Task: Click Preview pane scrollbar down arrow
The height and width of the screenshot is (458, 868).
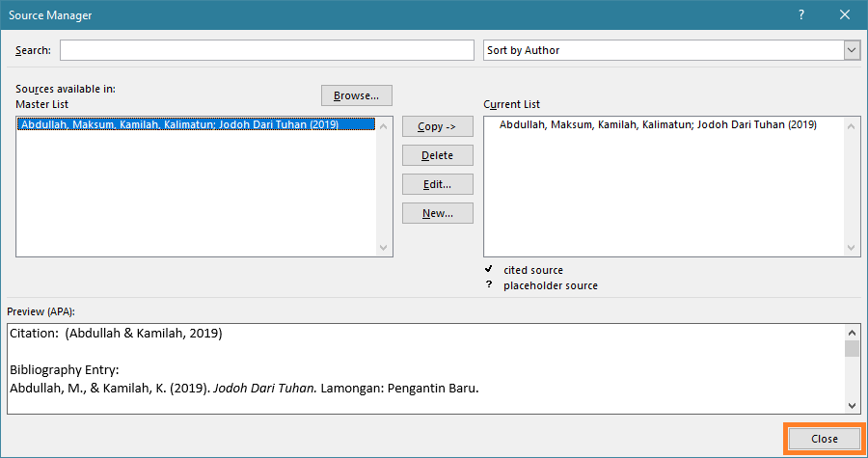Action: [x=852, y=406]
